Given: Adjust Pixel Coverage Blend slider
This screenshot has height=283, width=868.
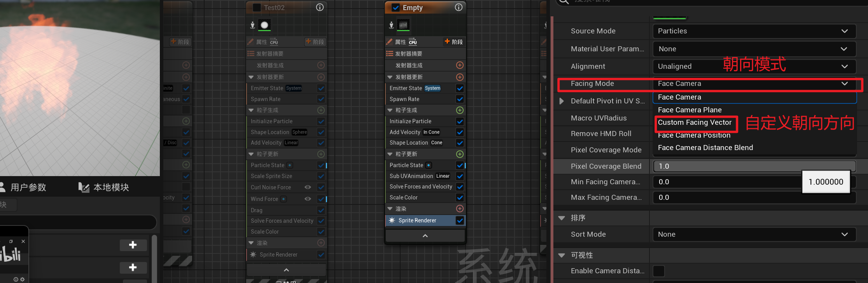Looking at the screenshot, I should [754, 166].
